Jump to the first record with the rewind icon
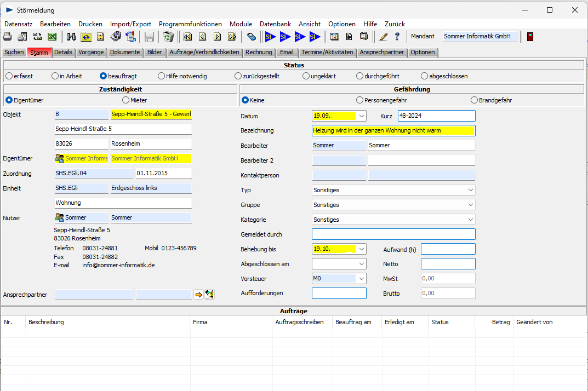588x391 pixels. [x=188, y=37]
